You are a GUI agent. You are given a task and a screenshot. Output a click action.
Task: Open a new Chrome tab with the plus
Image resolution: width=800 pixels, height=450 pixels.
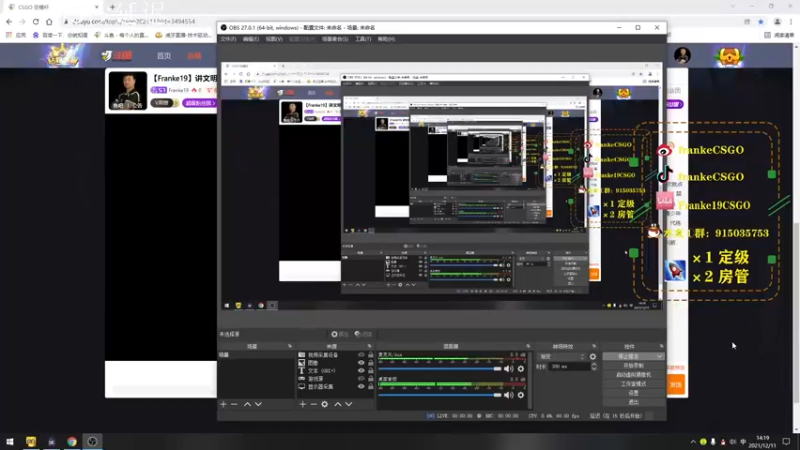[112, 7]
